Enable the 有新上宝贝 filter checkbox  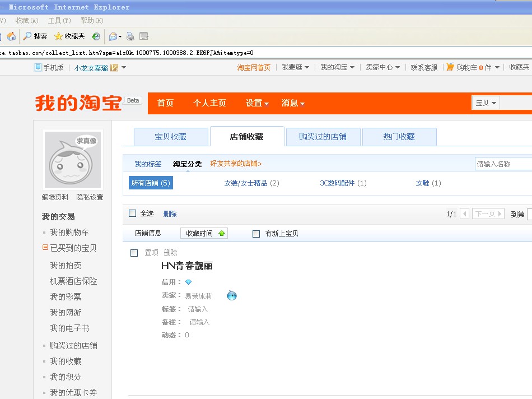(255, 234)
